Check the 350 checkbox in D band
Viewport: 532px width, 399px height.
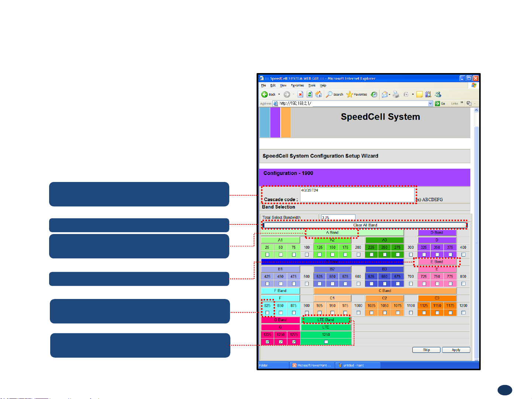pyautogui.click(x=437, y=255)
